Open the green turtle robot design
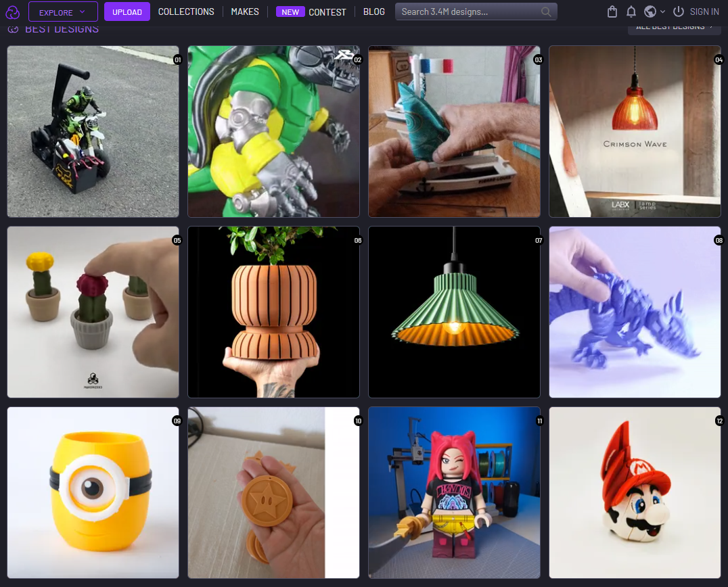 point(273,131)
